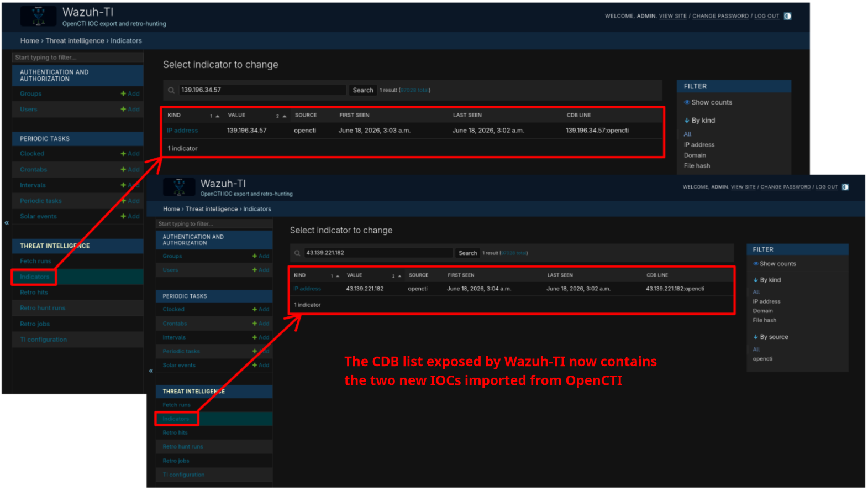Sort by LAST SEEN in back window table
Viewport: 868px width, 490px height.
pyautogui.click(x=467, y=115)
